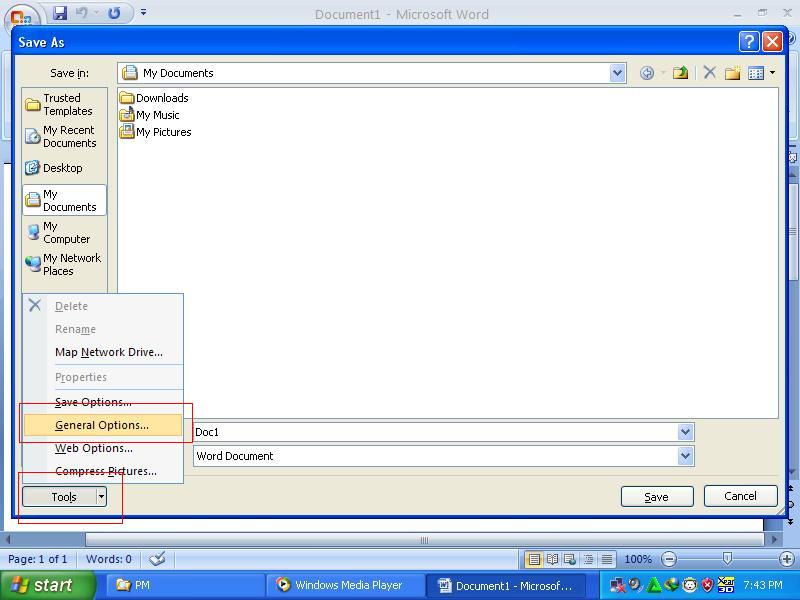The width and height of the screenshot is (800, 600).
Task: Switch to Draft view icon
Action: (x=607, y=559)
